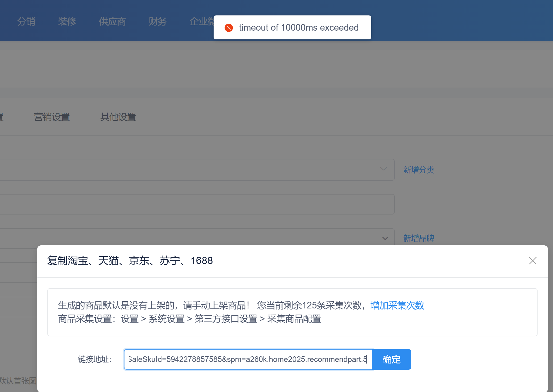Click the red error icon in toast
Screen dimensions: 553x392
229,28
